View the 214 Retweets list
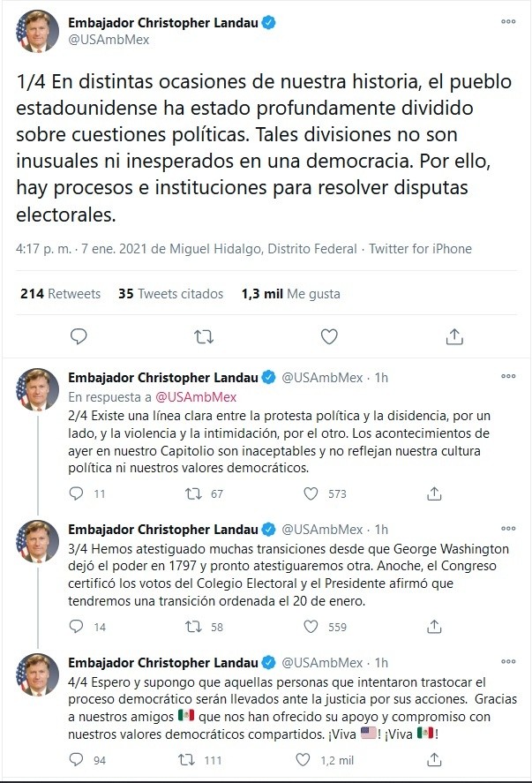The image size is (532, 783). tap(60, 294)
